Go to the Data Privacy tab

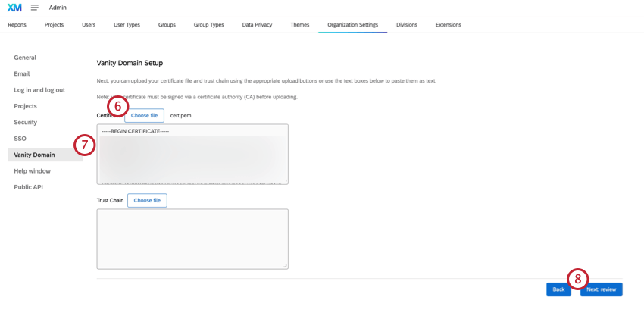(x=257, y=25)
